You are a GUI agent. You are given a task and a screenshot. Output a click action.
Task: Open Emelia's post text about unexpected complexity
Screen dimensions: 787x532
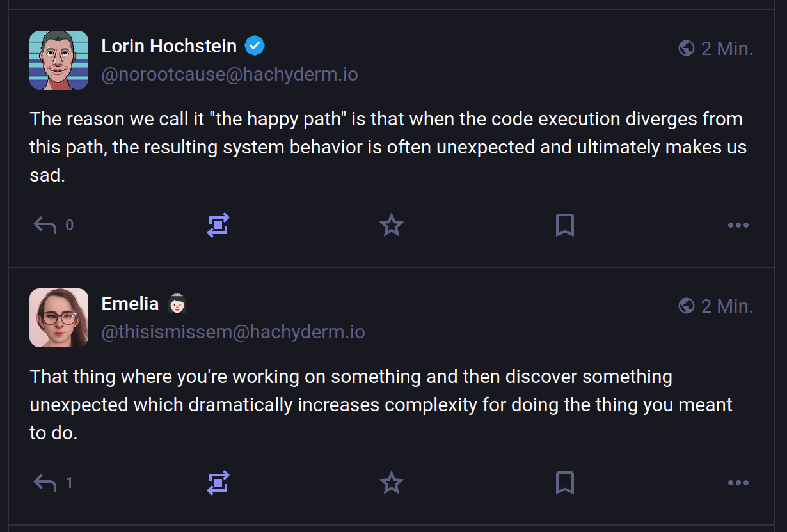tap(381, 405)
